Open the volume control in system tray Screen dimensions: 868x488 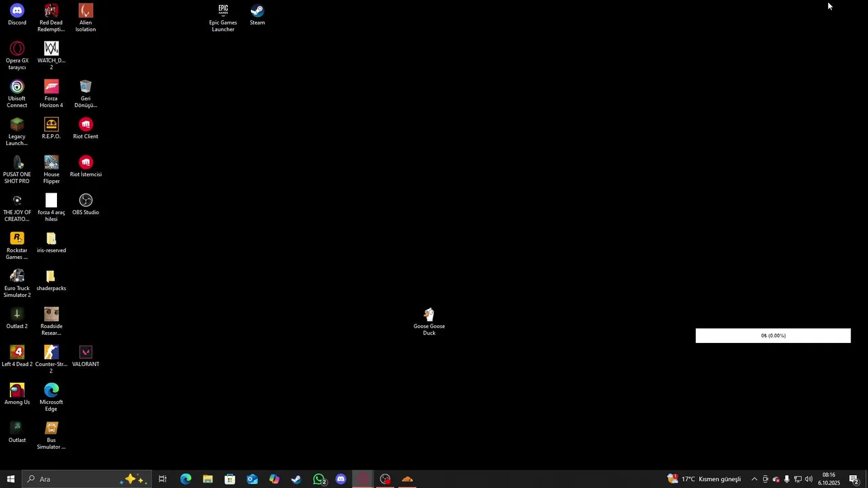coord(809,479)
